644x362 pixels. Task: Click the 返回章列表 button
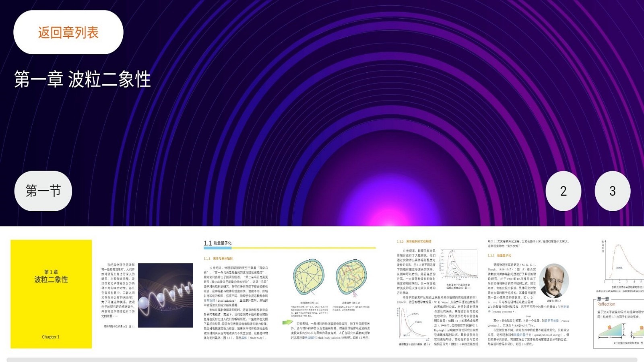click(x=68, y=32)
